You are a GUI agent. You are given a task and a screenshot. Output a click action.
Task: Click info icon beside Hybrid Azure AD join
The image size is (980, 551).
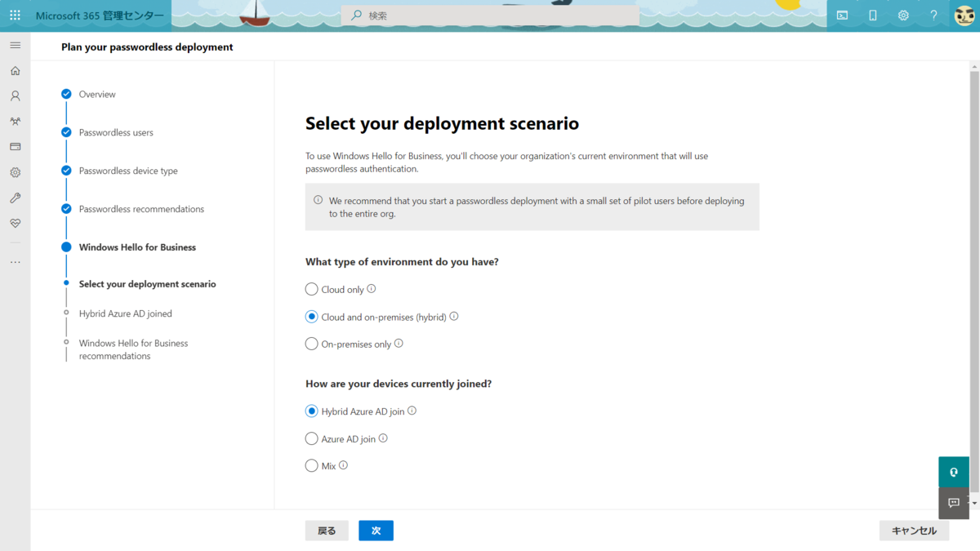click(x=412, y=411)
